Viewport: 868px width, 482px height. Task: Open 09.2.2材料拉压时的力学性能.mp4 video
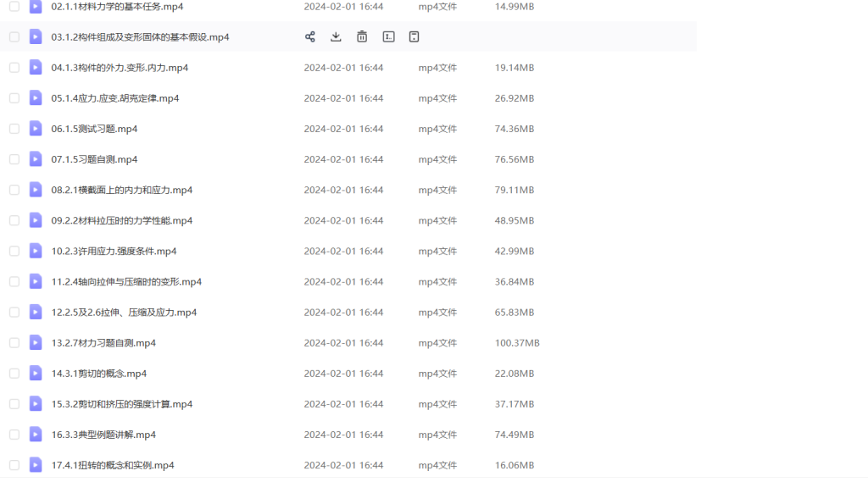[x=121, y=220]
